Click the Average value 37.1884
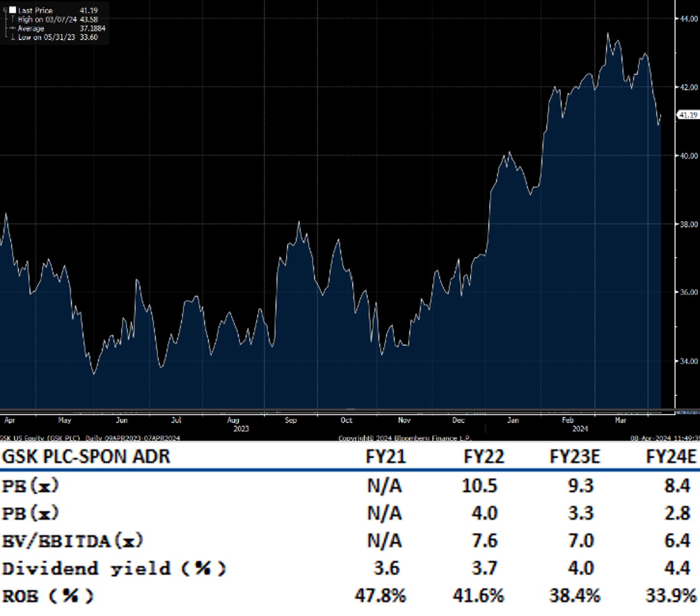 (93, 29)
